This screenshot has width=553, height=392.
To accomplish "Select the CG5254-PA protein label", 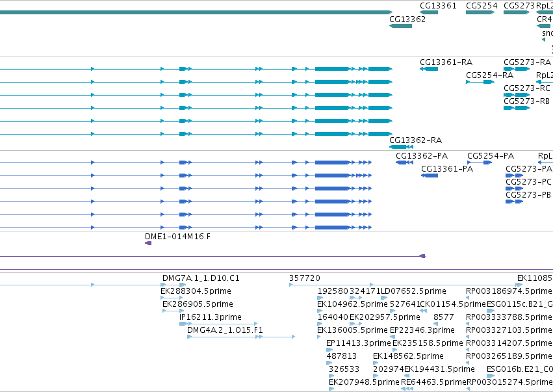I will pyautogui.click(x=491, y=156).
